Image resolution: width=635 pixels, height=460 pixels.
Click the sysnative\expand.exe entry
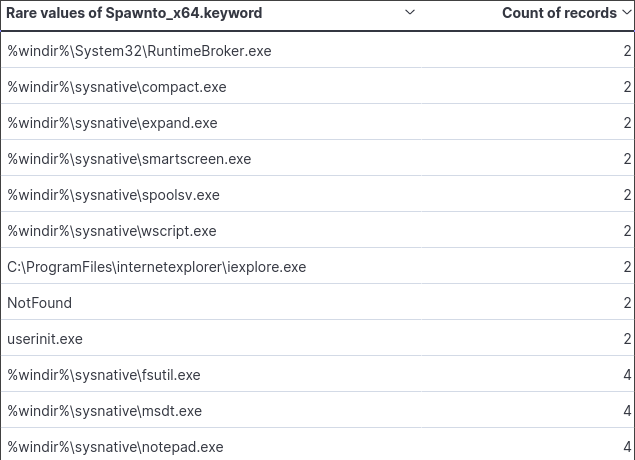coord(112,123)
